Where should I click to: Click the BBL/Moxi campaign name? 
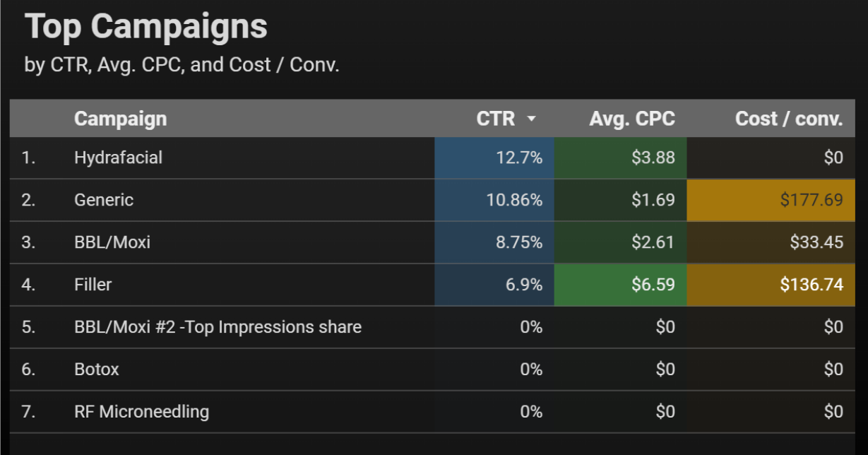click(x=112, y=242)
